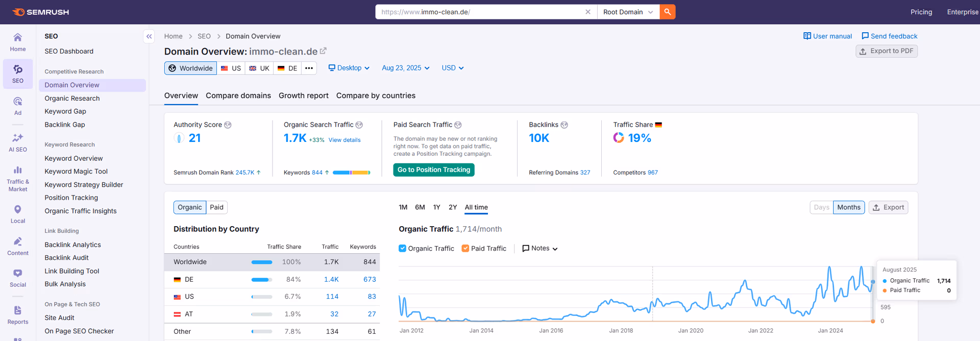Open the SEO sidebar section

pos(18,74)
